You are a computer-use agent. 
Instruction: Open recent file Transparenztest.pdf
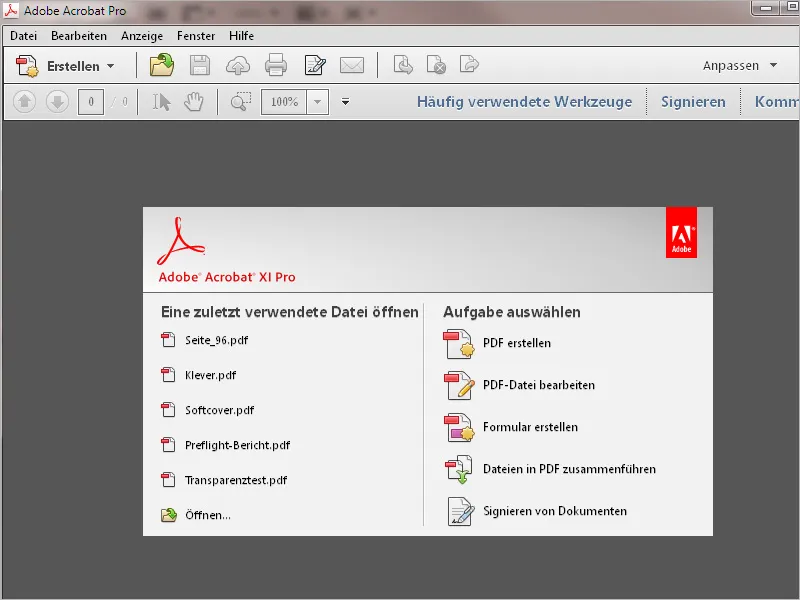236,480
